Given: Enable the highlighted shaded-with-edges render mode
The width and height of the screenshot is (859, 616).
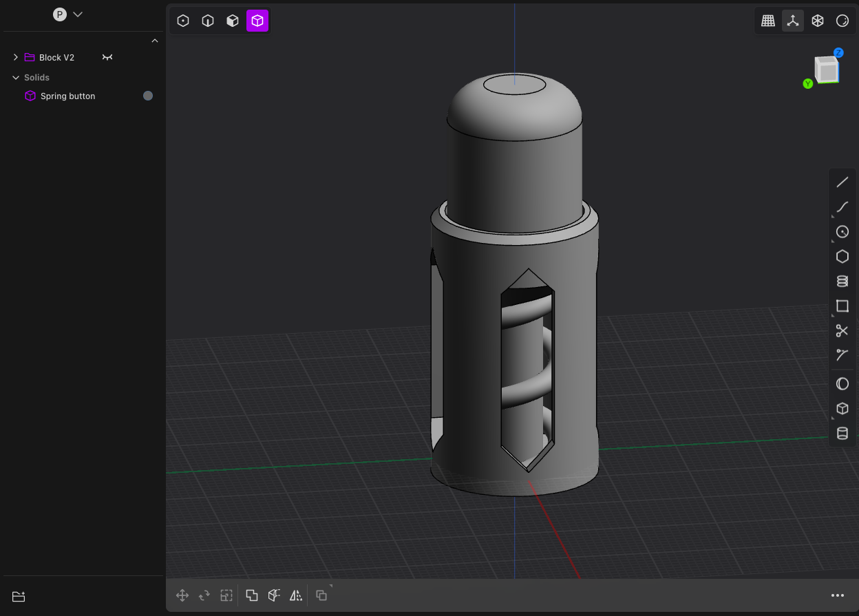Looking at the screenshot, I should pos(257,21).
